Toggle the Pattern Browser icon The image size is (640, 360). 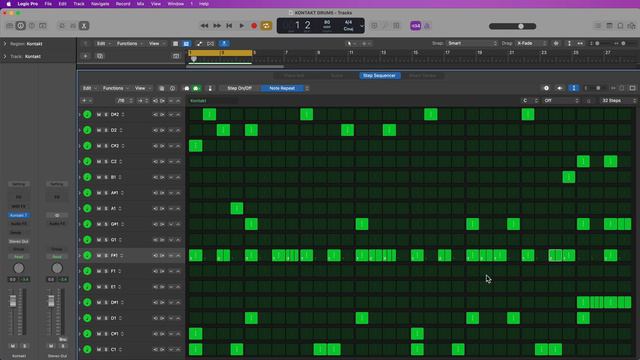tap(162, 88)
